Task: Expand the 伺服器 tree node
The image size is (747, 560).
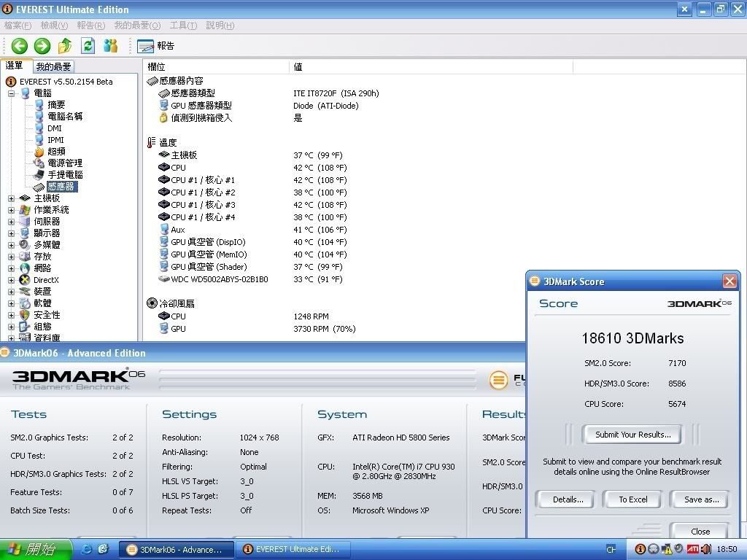Action: tap(12, 222)
